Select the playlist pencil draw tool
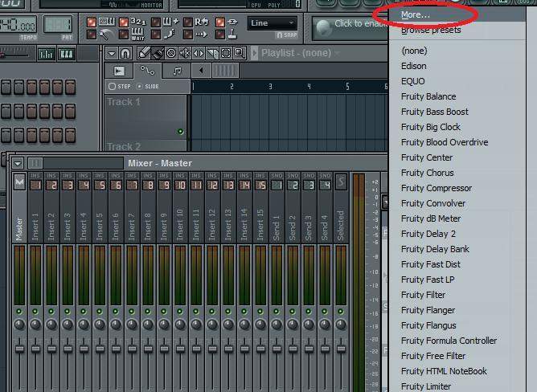This screenshot has width=537, height=392. [145, 53]
